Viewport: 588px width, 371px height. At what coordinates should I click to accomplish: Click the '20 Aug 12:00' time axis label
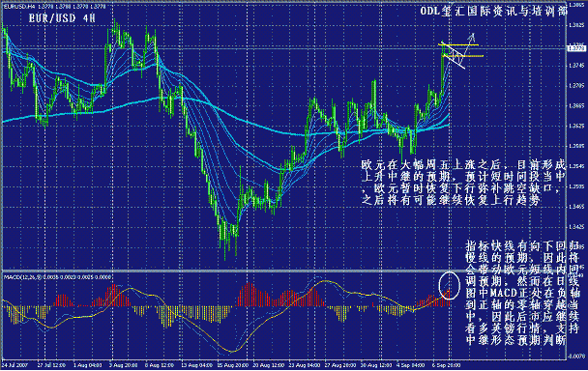[269, 364]
